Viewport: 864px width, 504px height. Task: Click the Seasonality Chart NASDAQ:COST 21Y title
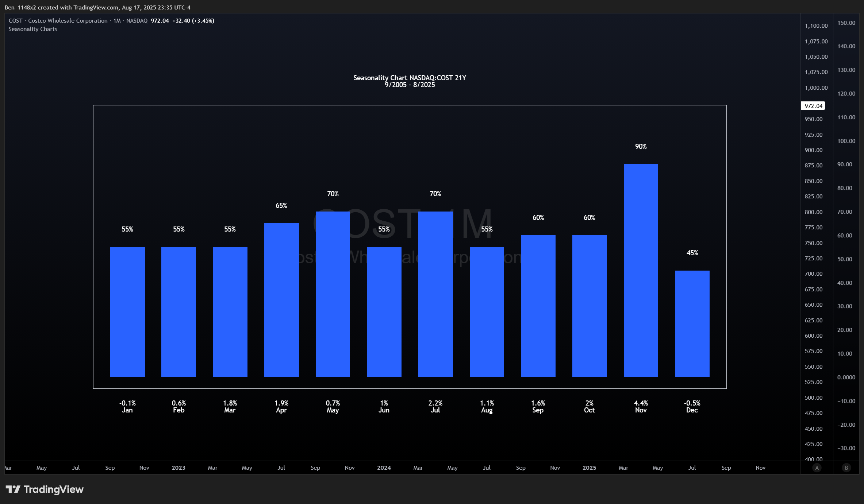[410, 78]
